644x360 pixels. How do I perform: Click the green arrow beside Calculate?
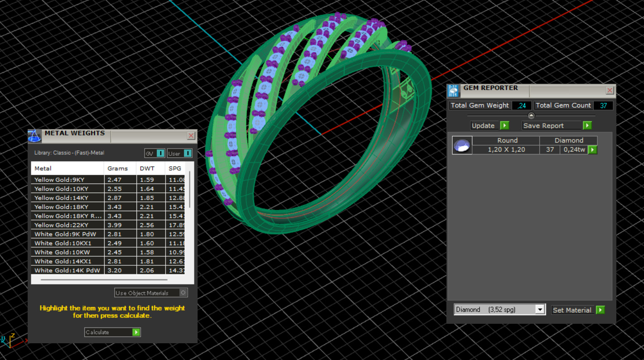(136, 332)
